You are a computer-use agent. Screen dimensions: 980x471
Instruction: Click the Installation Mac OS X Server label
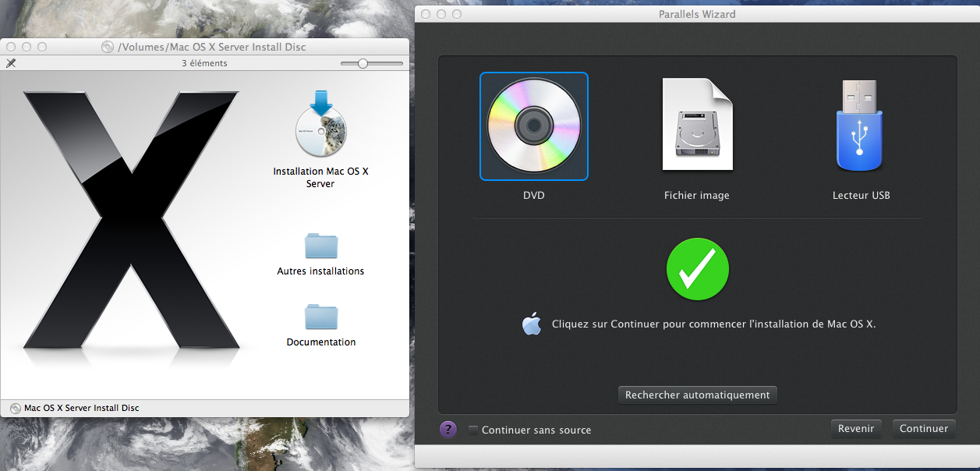pyautogui.click(x=321, y=177)
